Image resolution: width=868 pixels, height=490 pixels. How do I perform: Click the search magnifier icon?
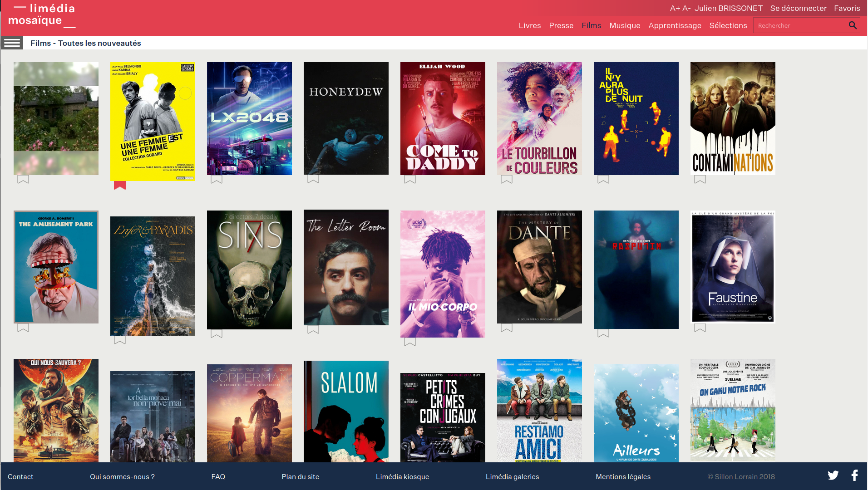pyautogui.click(x=853, y=25)
